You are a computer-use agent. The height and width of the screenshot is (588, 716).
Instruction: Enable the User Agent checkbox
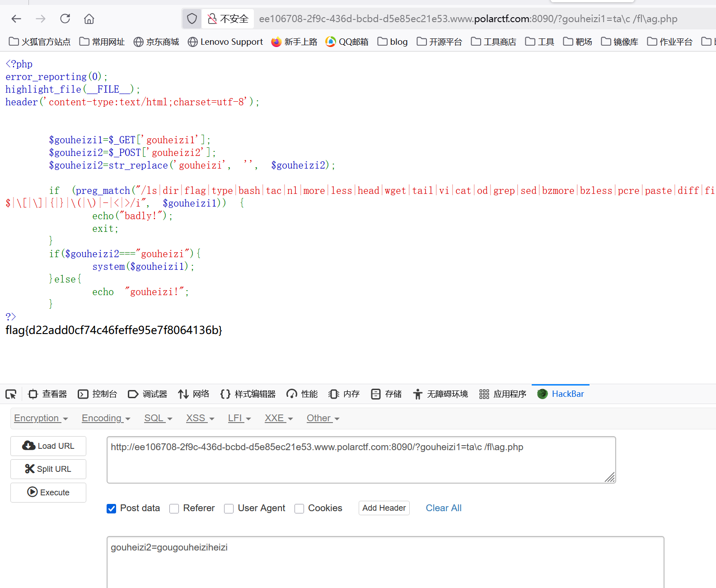[229, 508]
